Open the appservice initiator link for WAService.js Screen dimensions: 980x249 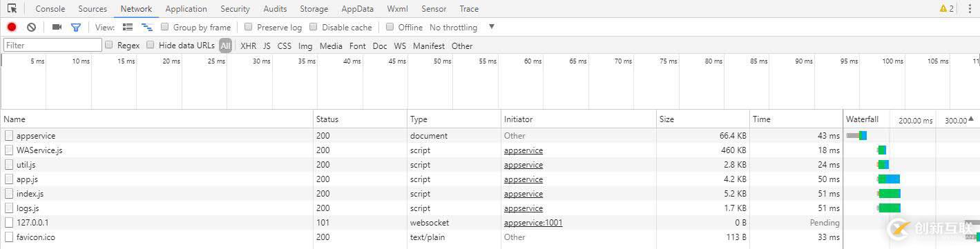(523, 150)
